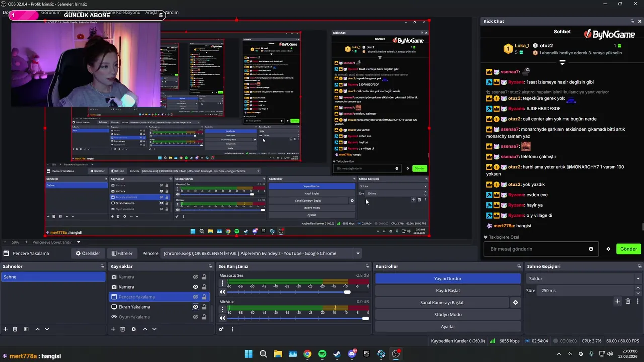This screenshot has height=362, width=644.
Task: Show the Oyun Yakalama source
Action: point(196,317)
